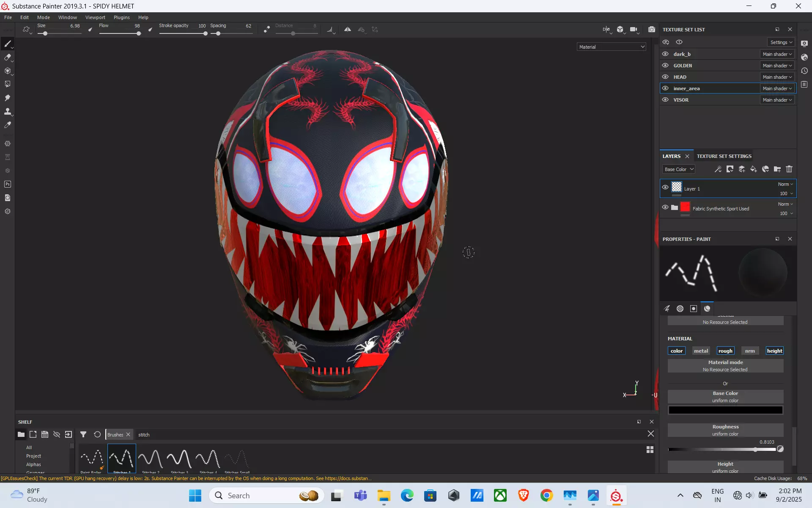Image resolution: width=812 pixels, height=508 pixels.
Task: Add a fill layer bucket icon
Action: point(754,169)
